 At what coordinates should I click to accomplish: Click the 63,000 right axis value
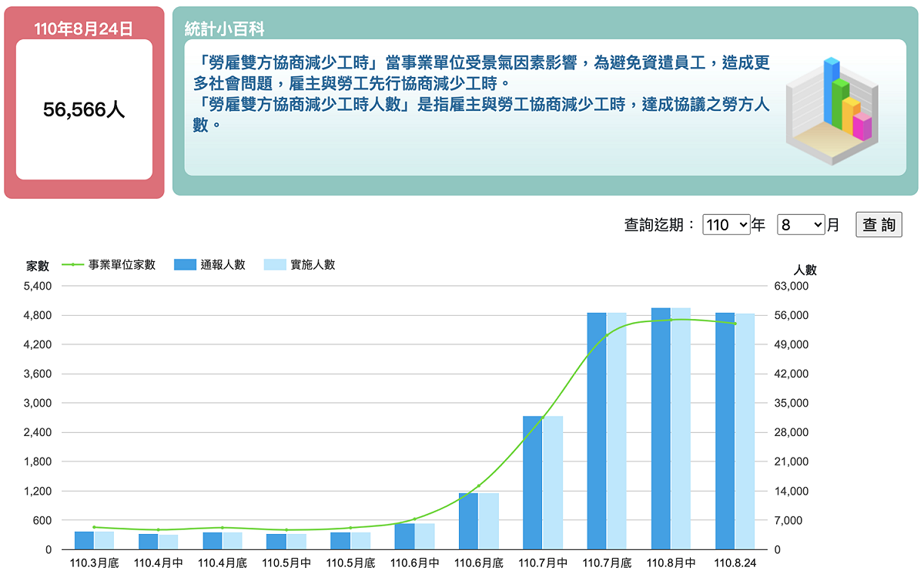point(792,286)
